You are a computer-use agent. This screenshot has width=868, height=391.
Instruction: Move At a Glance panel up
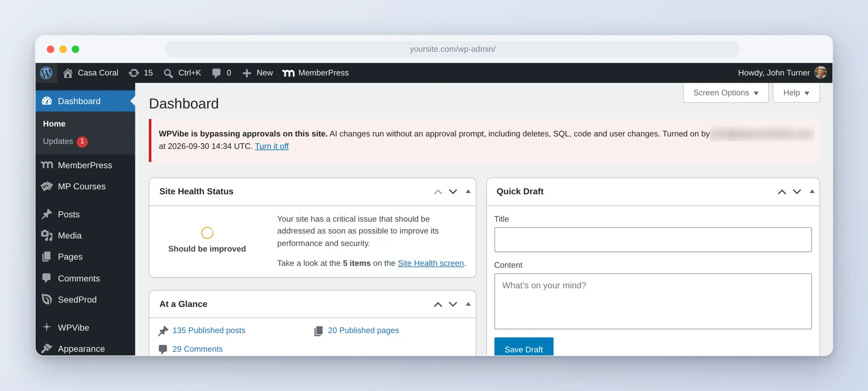438,305
